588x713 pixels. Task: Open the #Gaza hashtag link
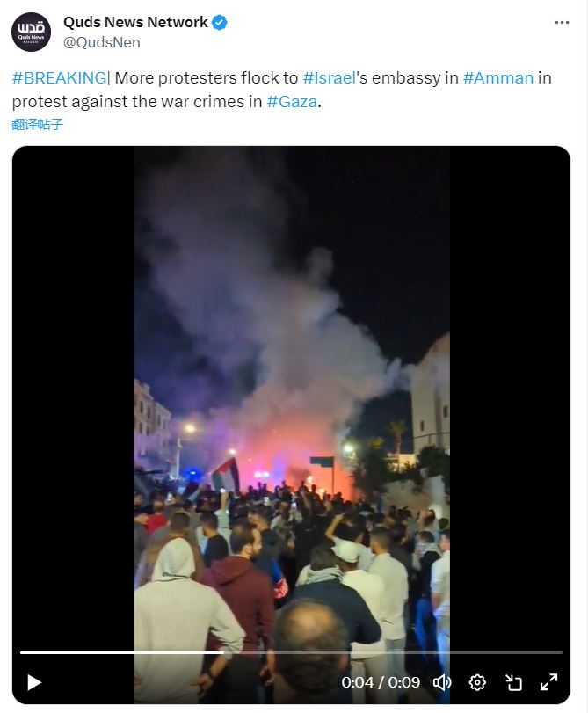[x=292, y=101]
